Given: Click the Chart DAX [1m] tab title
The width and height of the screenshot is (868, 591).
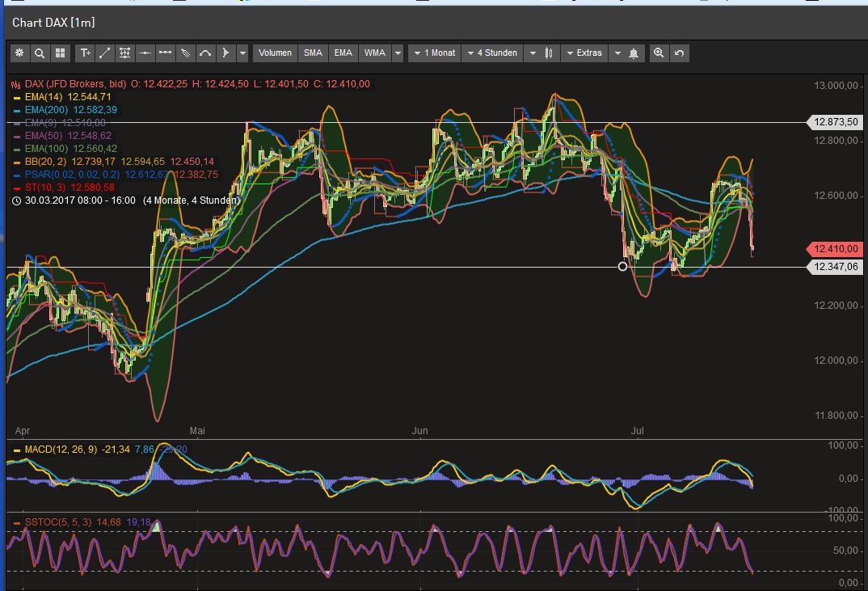Looking at the screenshot, I should tap(53, 22).
